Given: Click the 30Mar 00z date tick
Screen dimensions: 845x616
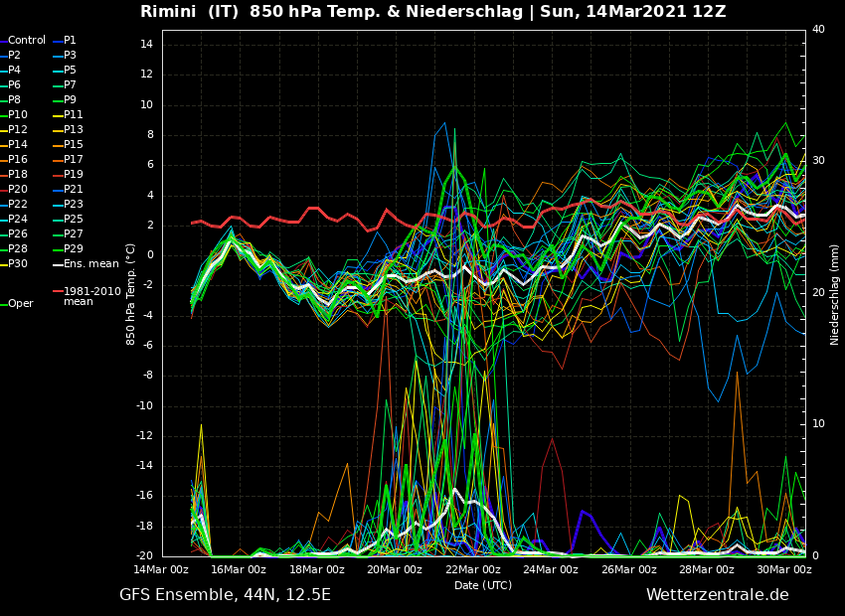Looking at the screenshot, I should tap(784, 569).
